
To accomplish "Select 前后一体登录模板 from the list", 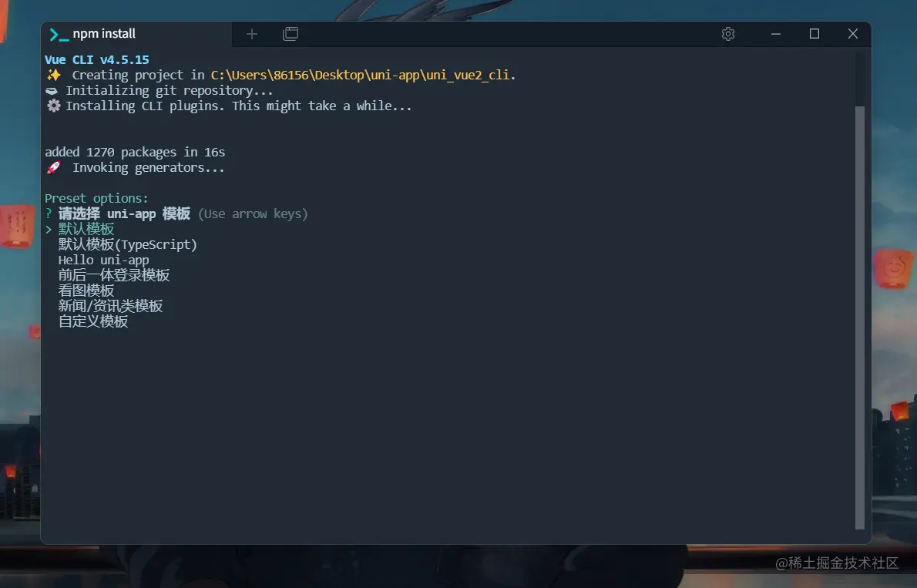I will point(114,276).
